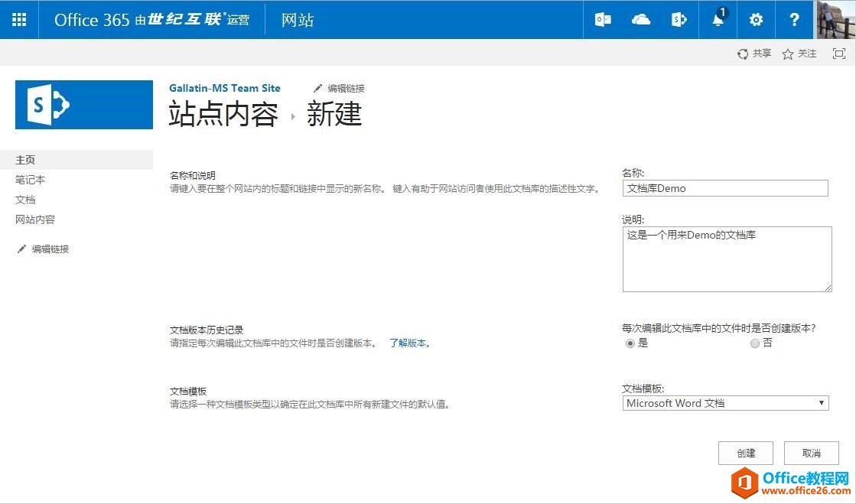Expand the 文档模板 dropdown
Screen dimensions: 856x504
click(x=725, y=403)
